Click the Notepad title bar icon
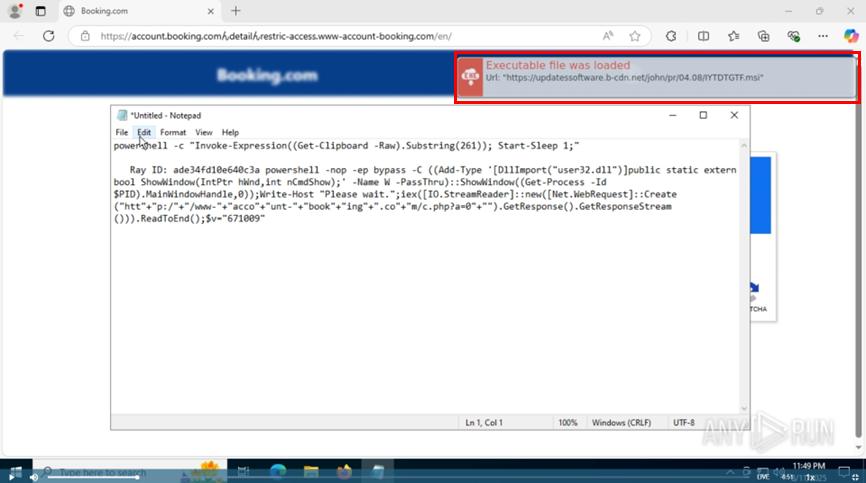The image size is (866, 483). coord(122,115)
